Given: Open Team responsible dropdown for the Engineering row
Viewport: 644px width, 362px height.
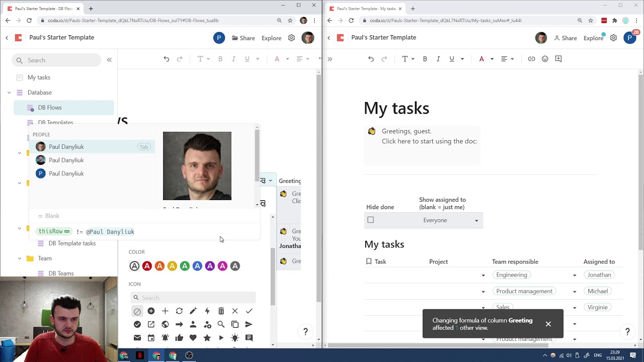Looking at the screenshot, I should [575, 276].
